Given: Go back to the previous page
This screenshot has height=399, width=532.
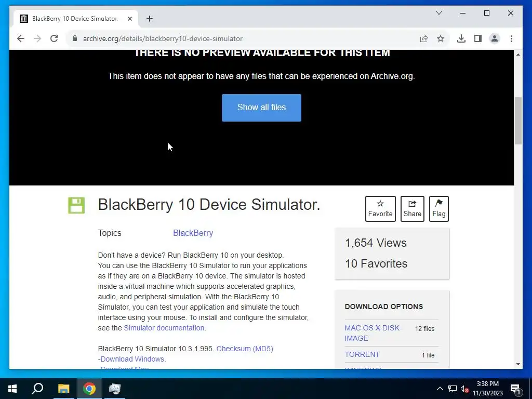Looking at the screenshot, I should click(x=21, y=38).
